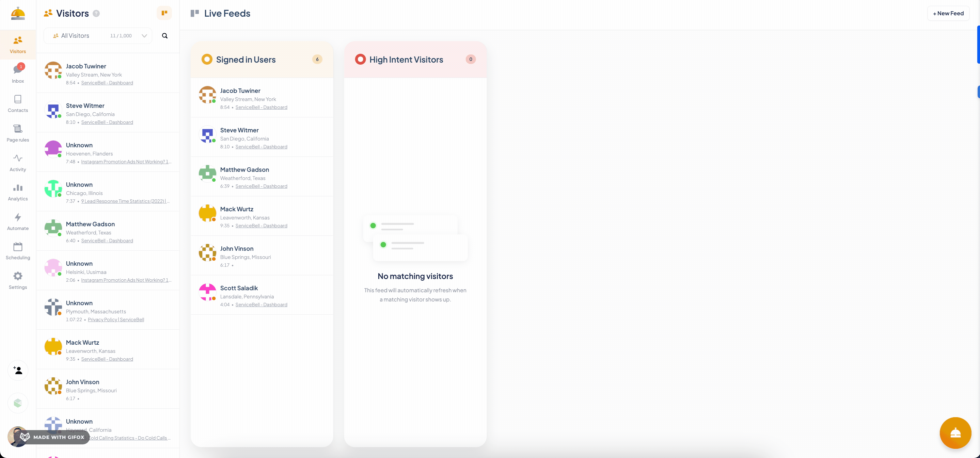Click Jacob Tuwiner's avatar in Signed in Users feed

pos(207,94)
